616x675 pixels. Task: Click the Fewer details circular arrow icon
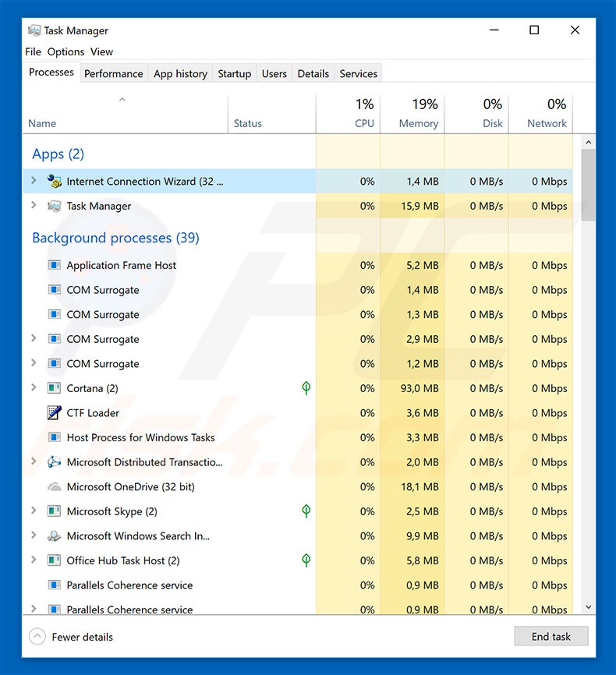click(37, 636)
